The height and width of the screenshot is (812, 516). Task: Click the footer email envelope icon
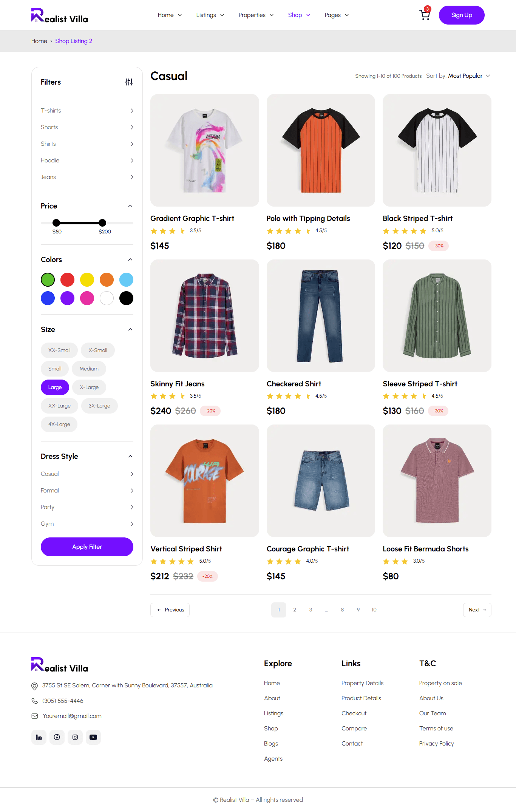click(35, 716)
